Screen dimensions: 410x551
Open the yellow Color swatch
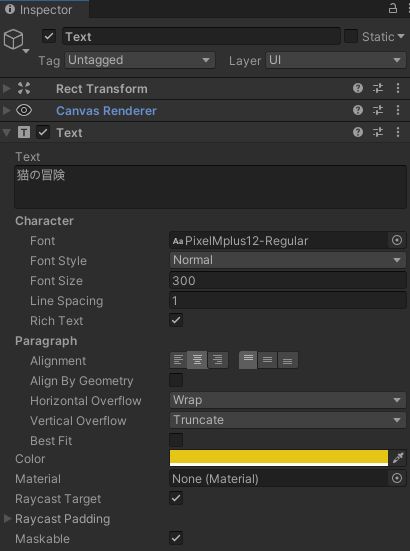coord(279,458)
